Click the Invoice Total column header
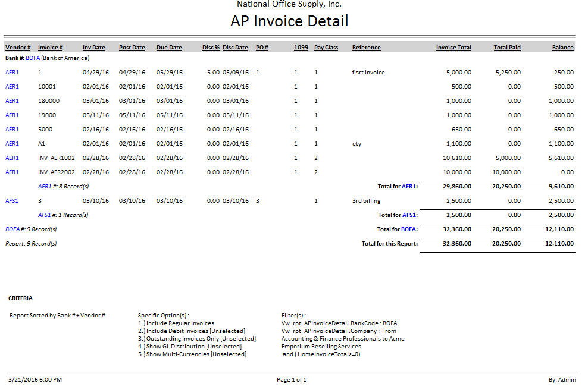This screenshot has width=588, height=390. click(x=453, y=48)
